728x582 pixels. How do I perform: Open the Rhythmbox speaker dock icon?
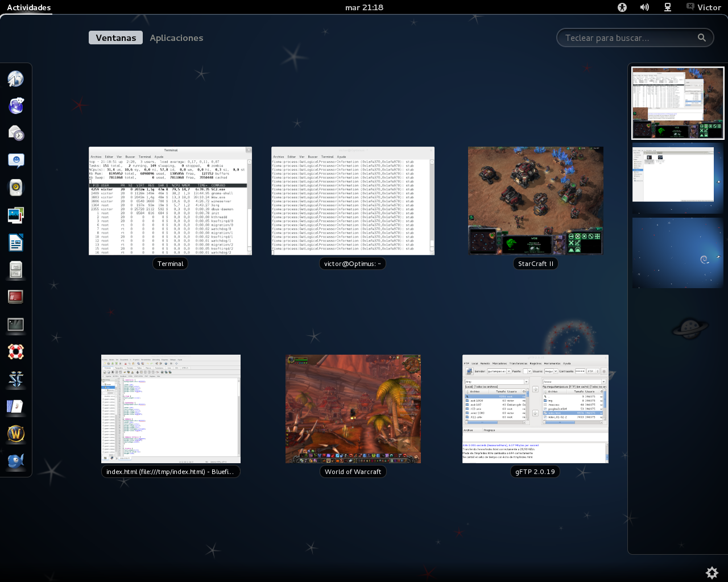[x=16, y=188]
